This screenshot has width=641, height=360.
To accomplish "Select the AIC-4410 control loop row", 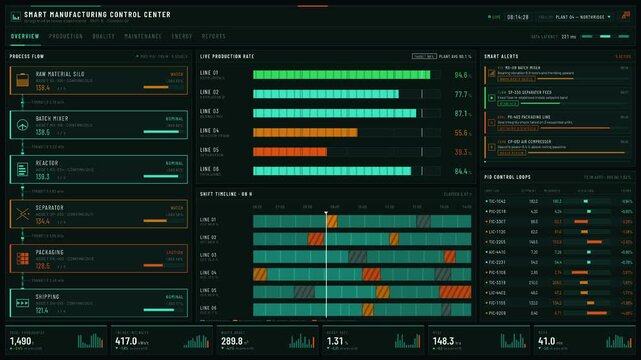I will pyautogui.click(x=558, y=252).
